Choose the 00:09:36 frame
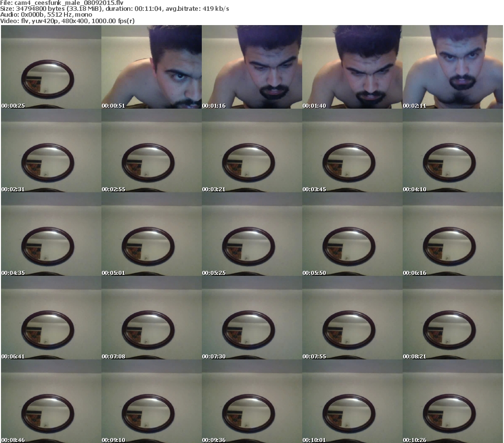Image resolution: width=504 pixels, height=443 pixels. point(252,401)
